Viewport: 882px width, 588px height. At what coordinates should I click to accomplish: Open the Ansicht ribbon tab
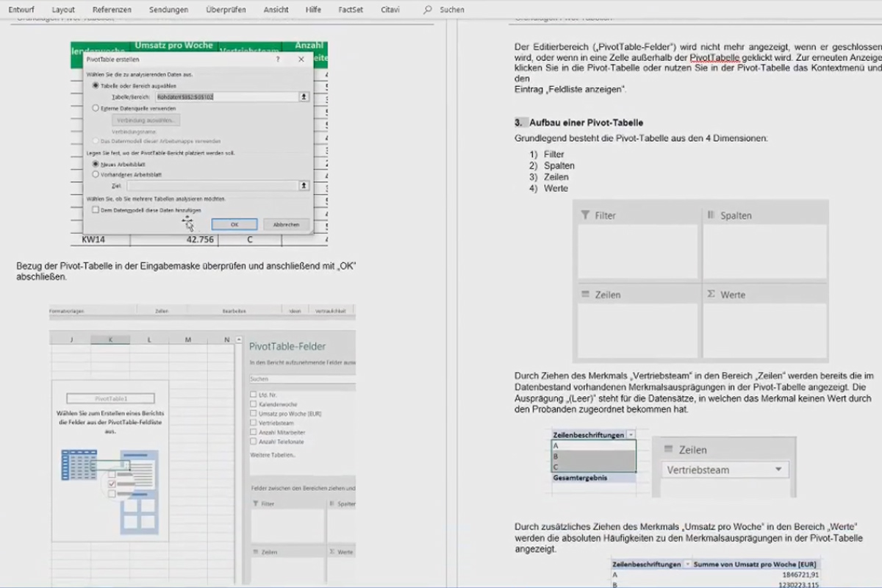(276, 10)
